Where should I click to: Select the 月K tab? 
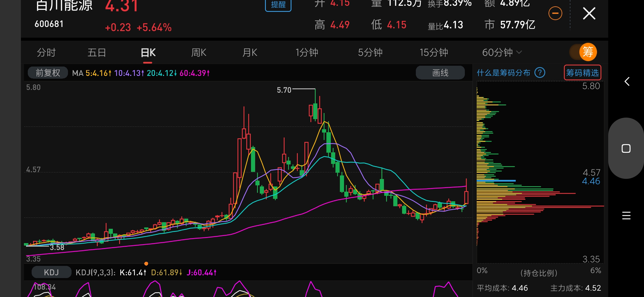(x=250, y=52)
